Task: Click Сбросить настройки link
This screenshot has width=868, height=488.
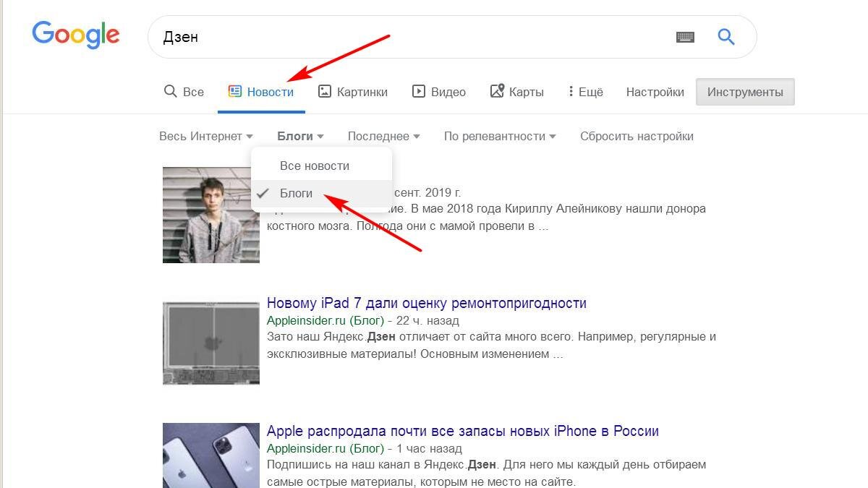Action: [x=637, y=136]
